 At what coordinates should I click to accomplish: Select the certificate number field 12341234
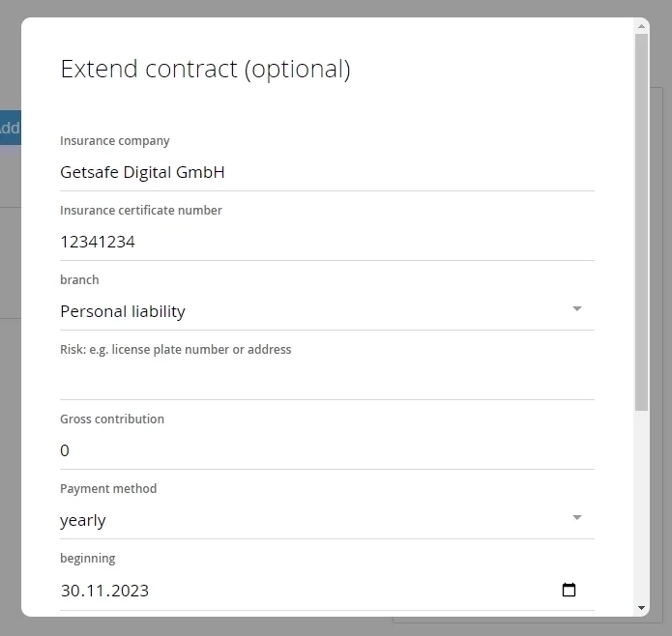point(327,242)
